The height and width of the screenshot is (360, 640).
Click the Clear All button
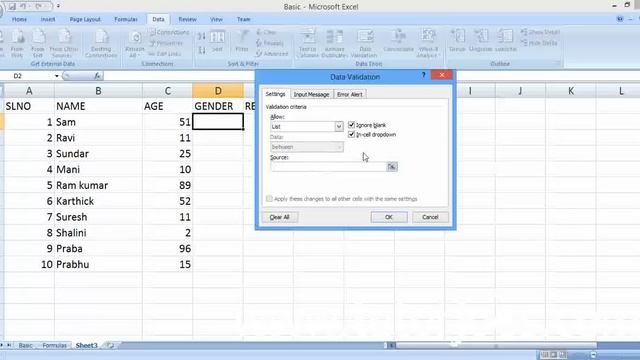pos(280,217)
